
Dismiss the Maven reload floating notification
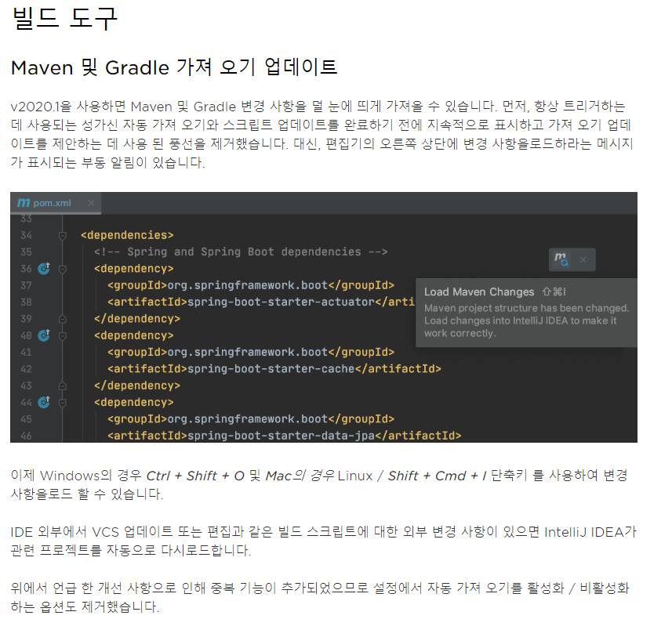(583, 259)
